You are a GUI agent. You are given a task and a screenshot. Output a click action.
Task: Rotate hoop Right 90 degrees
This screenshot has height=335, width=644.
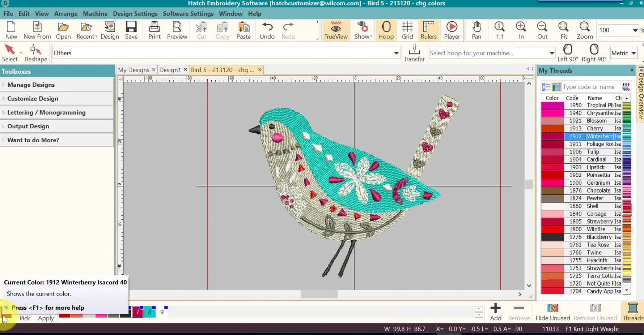[x=594, y=53]
